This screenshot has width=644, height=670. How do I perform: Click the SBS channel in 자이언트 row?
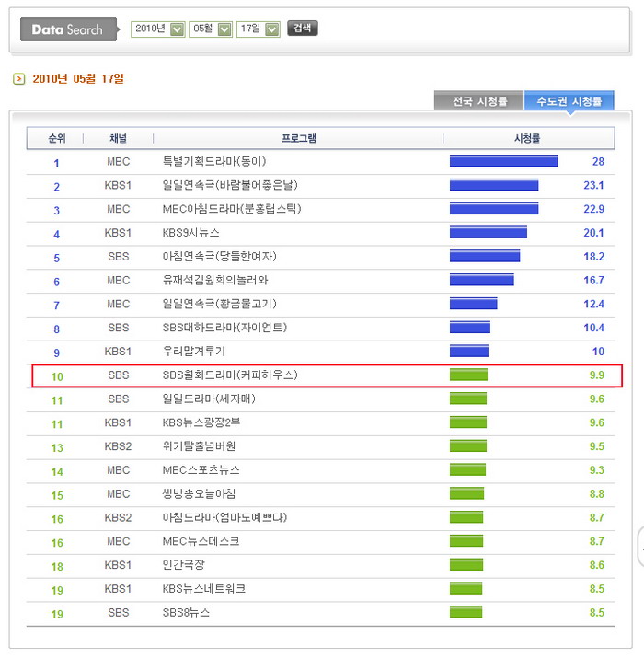point(119,328)
